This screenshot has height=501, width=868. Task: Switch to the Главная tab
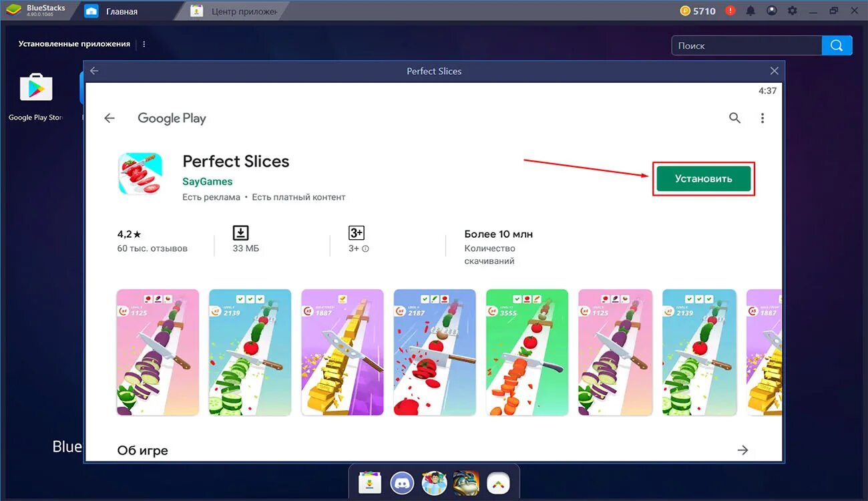pos(122,11)
